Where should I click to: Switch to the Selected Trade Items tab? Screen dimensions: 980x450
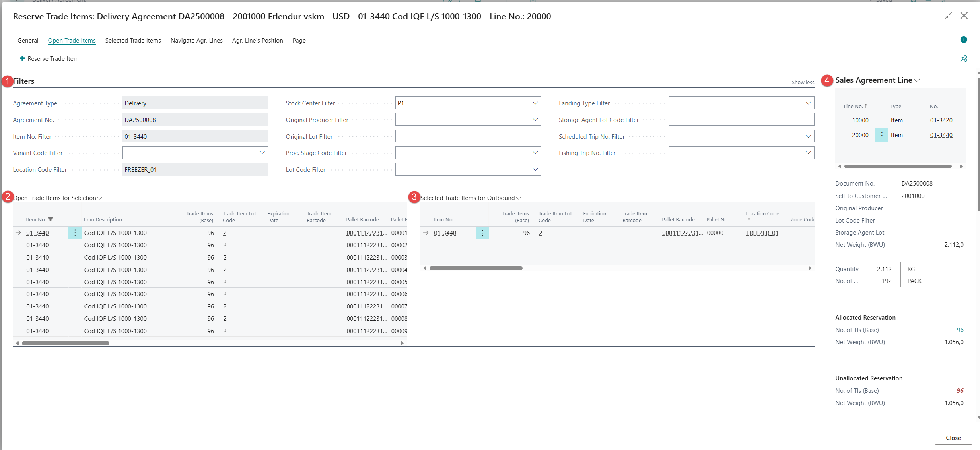pyautogui.click(x=133, y=41)
